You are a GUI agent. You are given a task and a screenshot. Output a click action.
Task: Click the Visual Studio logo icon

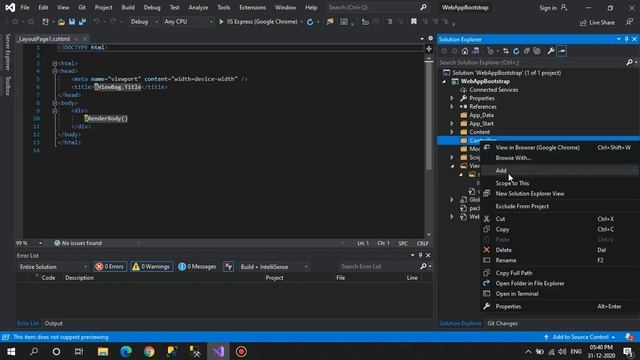click(10, 7)
